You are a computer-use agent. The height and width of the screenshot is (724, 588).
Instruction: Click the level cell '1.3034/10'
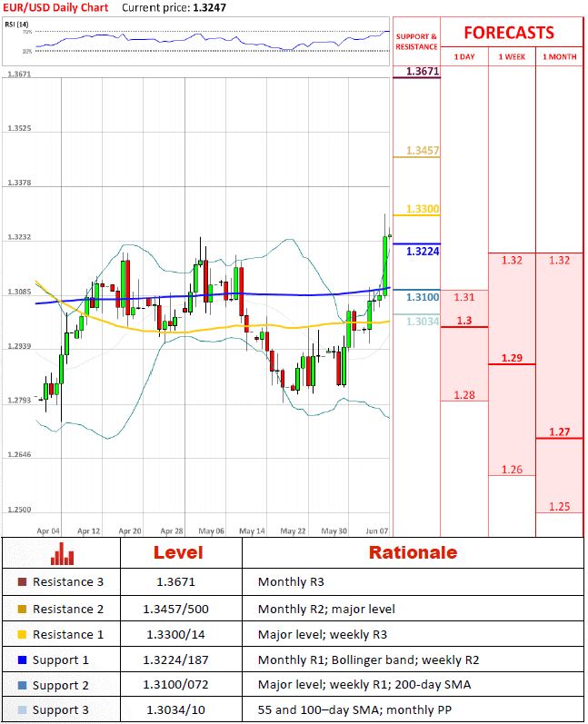coord(176,709)
